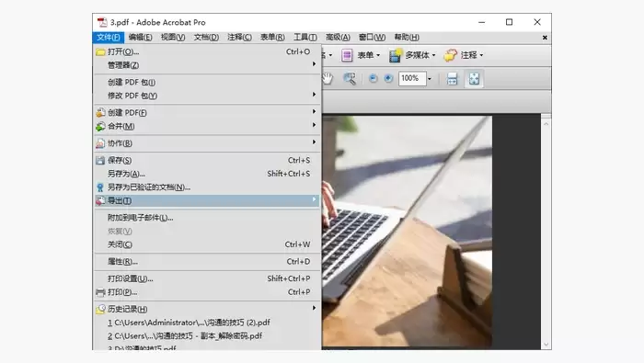Image resolution: width=644 pixels, height=363 pixels.
Task: Expand the 创建 PDF(F) submenu
Action: coord(207,112)
